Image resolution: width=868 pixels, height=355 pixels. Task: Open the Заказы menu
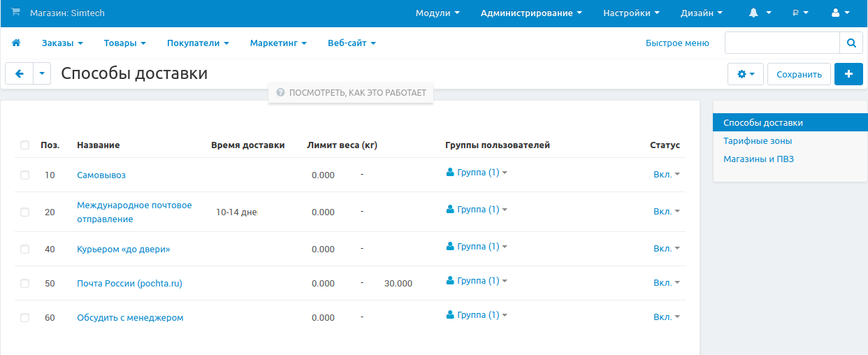point(62,43)
